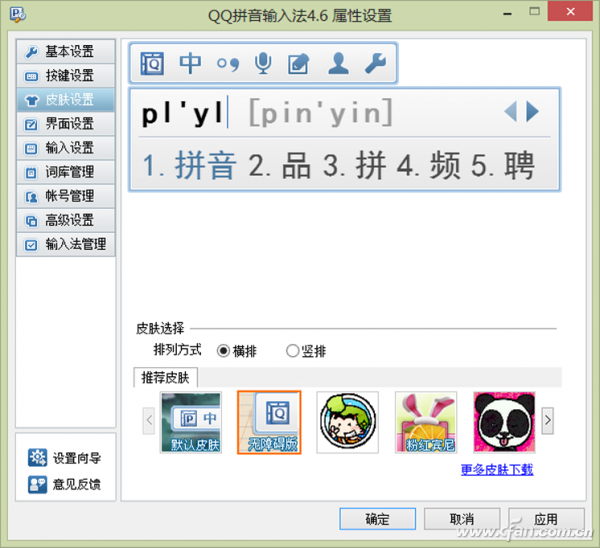Switch to 推荐皮肤 recommended skins tab
Screen dimensions: 600x548
tap(165, 378)
